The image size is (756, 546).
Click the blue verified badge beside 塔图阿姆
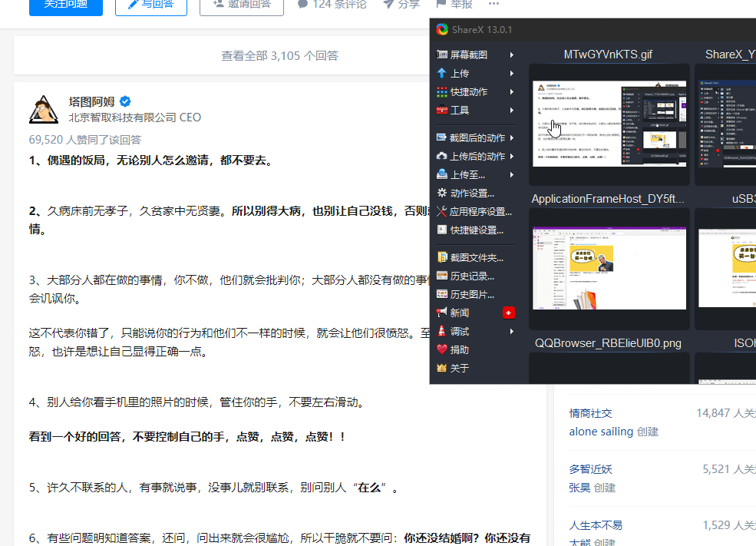(x=125, y=101)
